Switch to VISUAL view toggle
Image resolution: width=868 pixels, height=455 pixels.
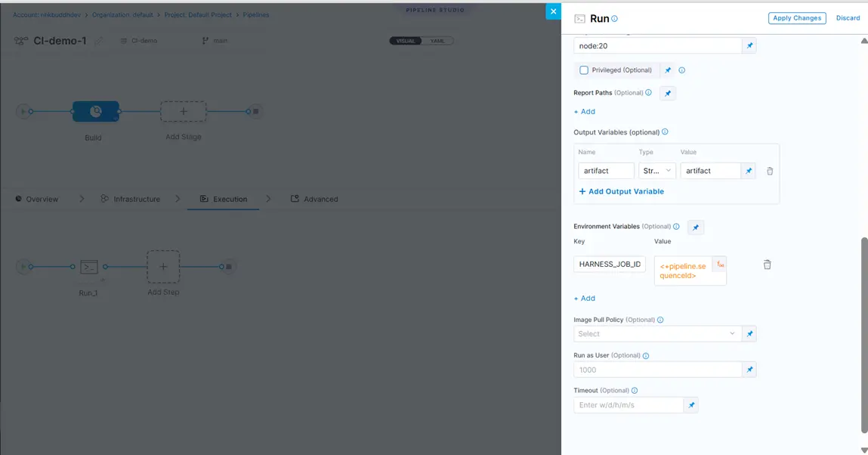[x=405, y=41]
